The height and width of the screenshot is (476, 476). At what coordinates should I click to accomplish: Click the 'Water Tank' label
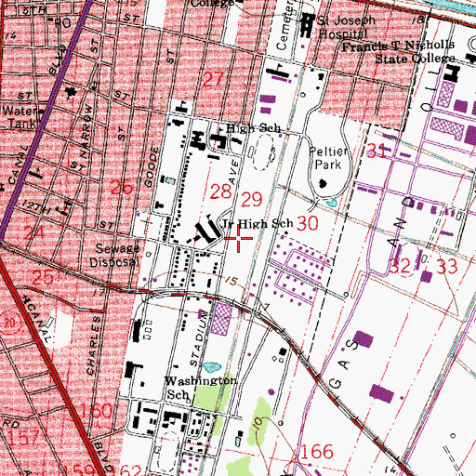[20, 117]
